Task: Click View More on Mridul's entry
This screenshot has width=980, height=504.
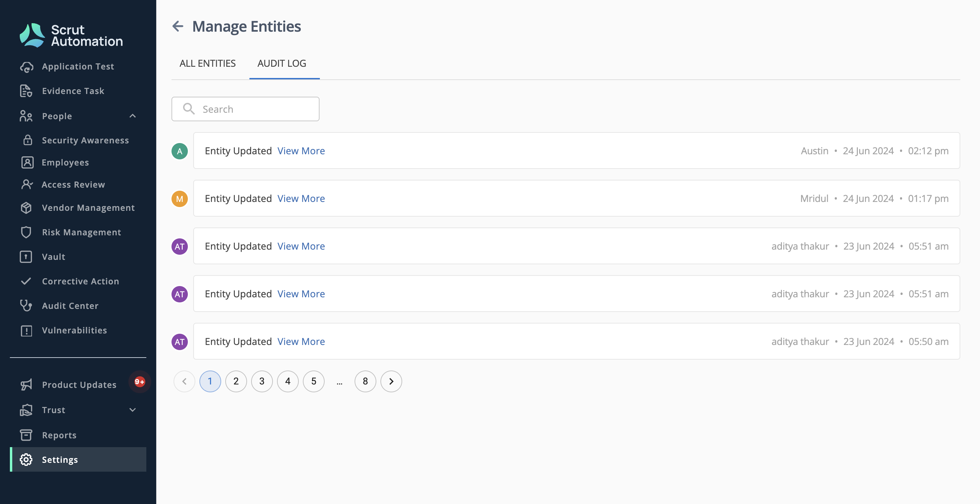Action: point(301,199)
